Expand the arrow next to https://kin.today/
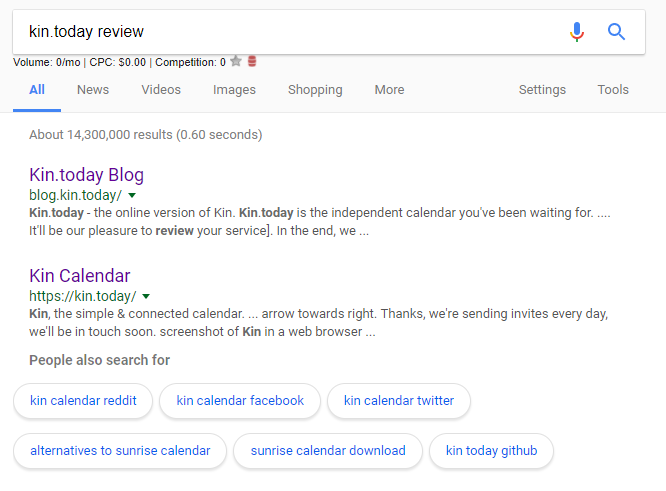This screenshot has height=491, width=666. pos(146,296)
